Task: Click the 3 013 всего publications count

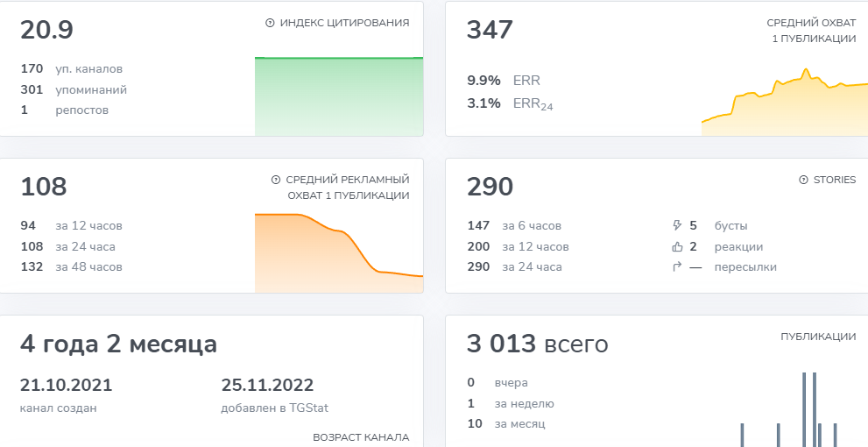Action: 537,344
